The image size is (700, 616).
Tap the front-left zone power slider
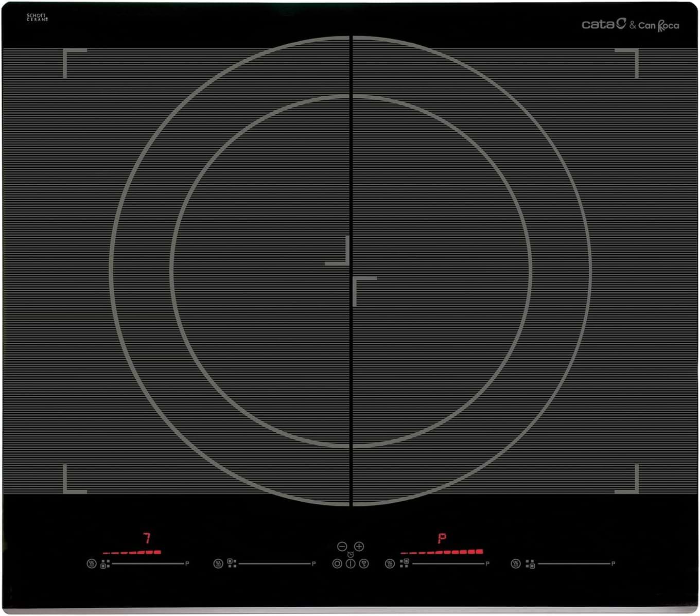(x=148, y=564)
